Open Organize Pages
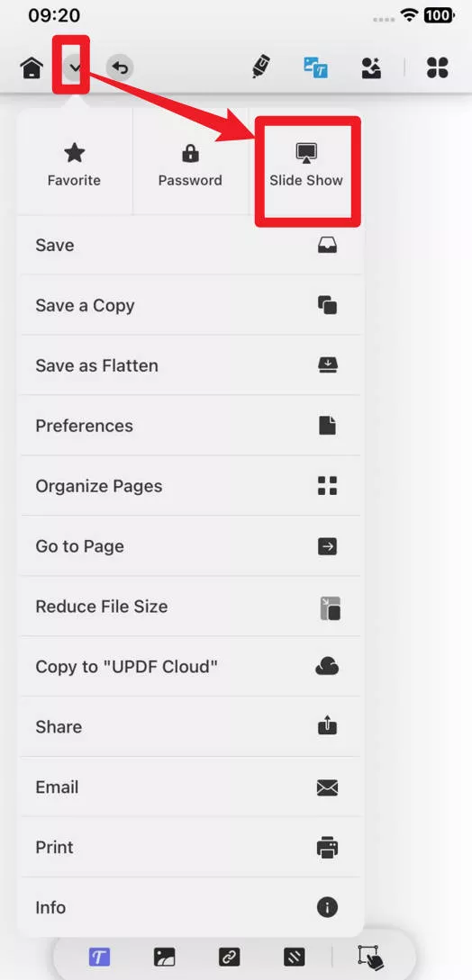This screenshot has height=980, width=472. click(x=190, y=486)
